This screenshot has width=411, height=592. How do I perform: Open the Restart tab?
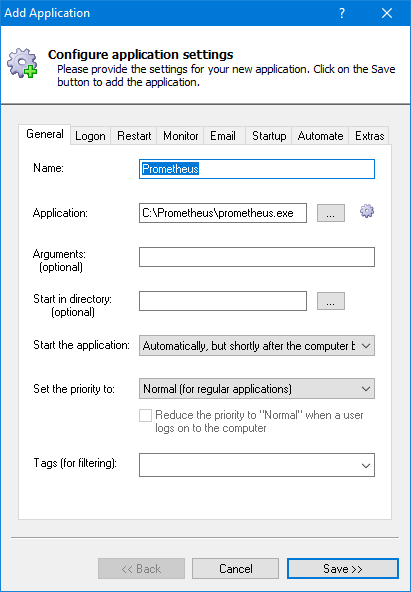[x=134, y=136]
